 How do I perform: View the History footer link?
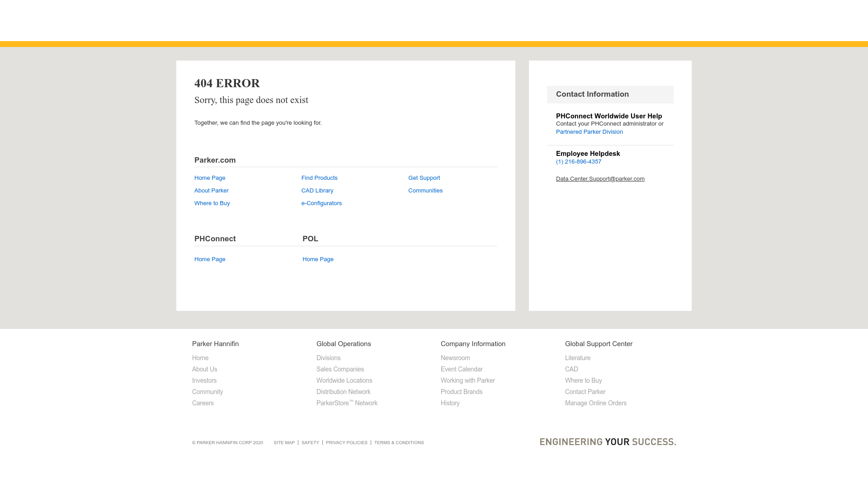coord(450,403)
